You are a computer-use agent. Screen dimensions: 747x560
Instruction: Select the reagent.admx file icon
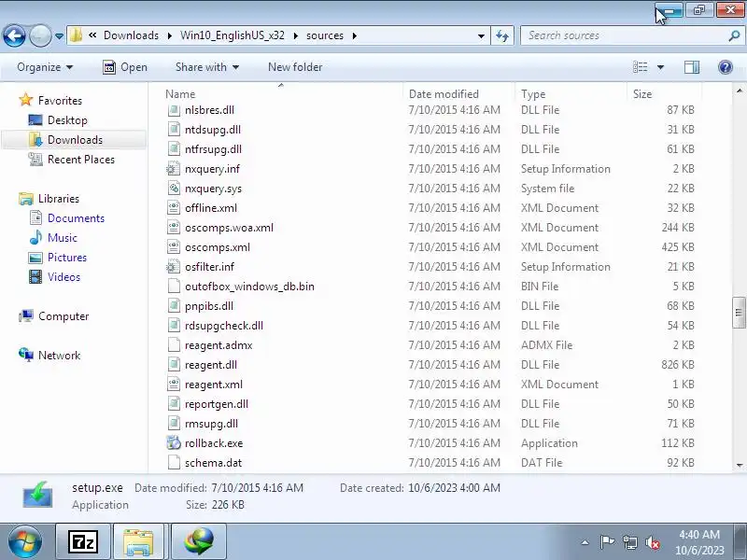click(x=174, y=344)
